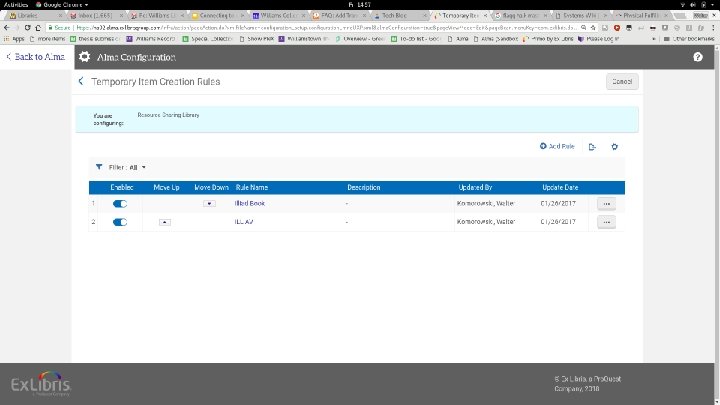Image resolution: width=720 pixels, height=405 pixels.
Task: Click the Updated By column header
Action: [475, 187]
